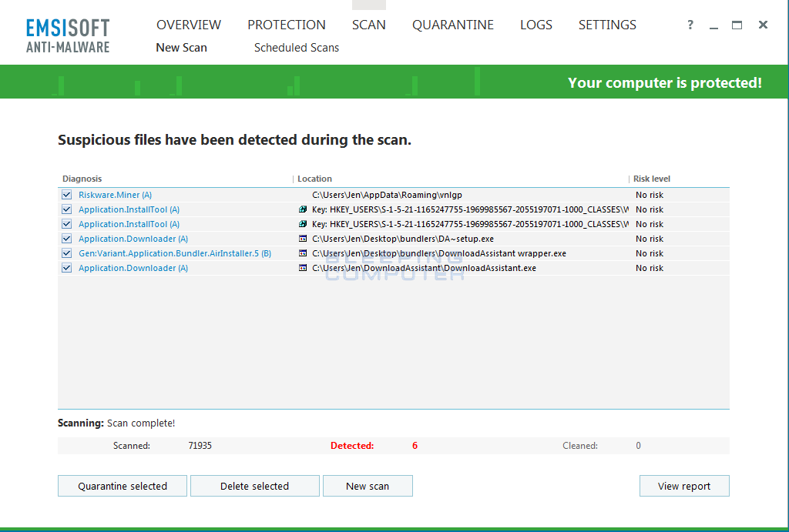The image size is (789, 532).
Task: Click the Emsisoft Anti-Malware logo
Action: point(68,35)
